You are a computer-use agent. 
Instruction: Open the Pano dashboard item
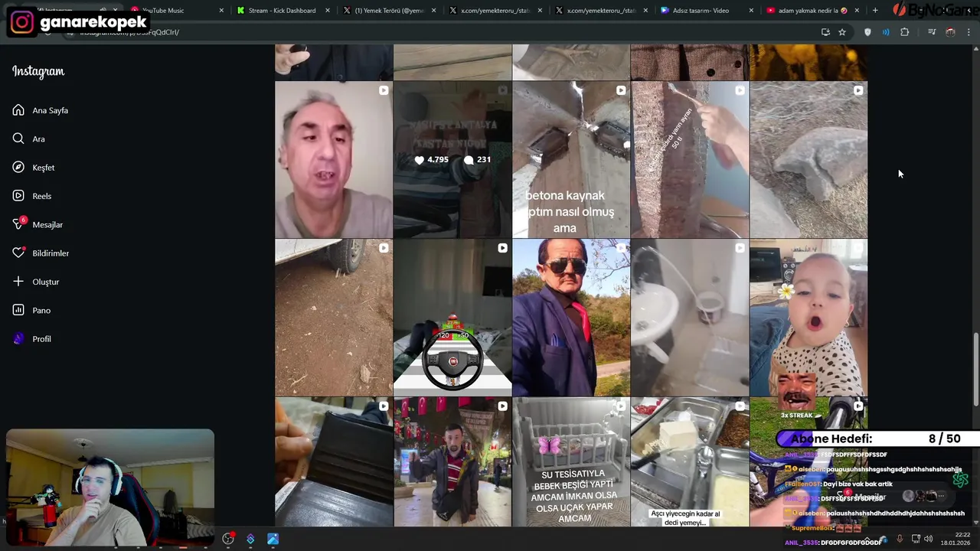pyautogui.click(x=31, y=310)
